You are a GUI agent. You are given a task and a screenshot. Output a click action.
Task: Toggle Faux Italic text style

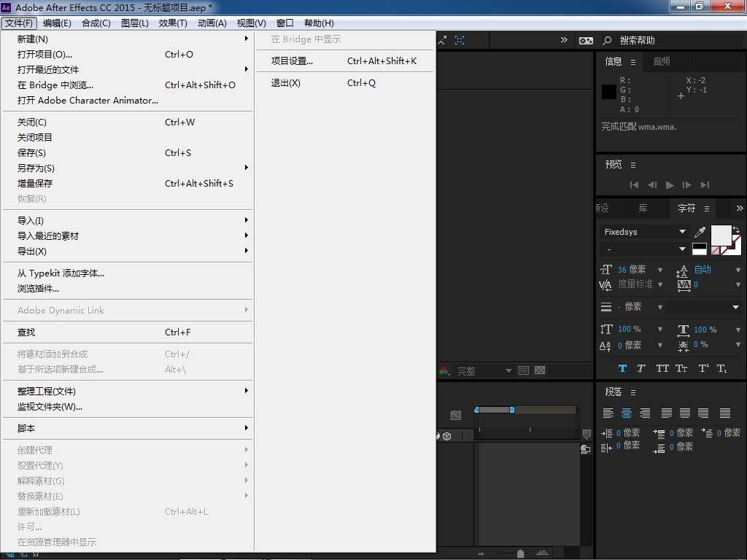[x=640, y=368]
